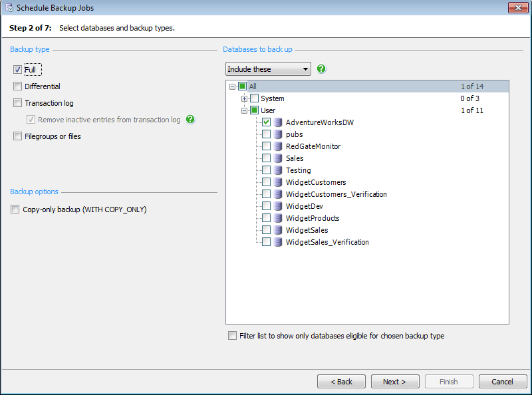Click the application icon in the title bar
The height and width of the screenshot is (395, 532).
tap(9, 7)
